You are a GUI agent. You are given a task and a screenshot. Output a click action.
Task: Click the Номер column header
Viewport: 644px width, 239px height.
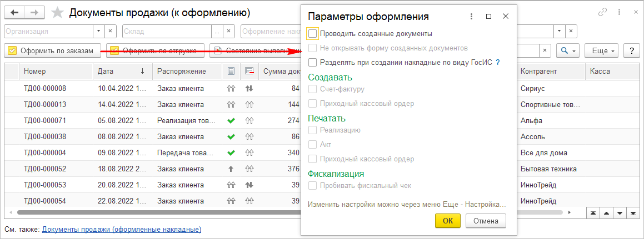[56, 72]
